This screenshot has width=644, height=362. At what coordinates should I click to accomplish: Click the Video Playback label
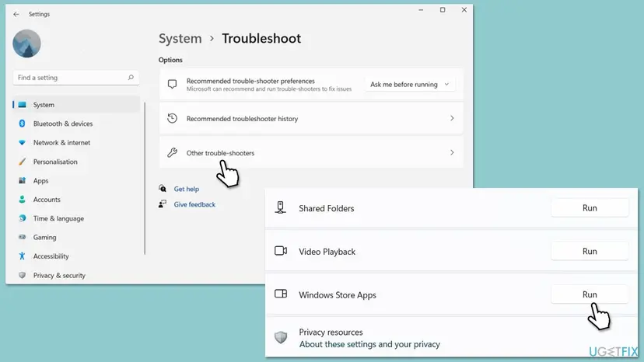click(327, 252)
